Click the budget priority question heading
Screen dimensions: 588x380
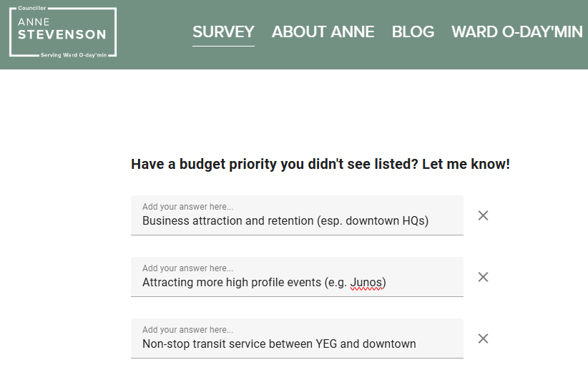tap(320, 165)
